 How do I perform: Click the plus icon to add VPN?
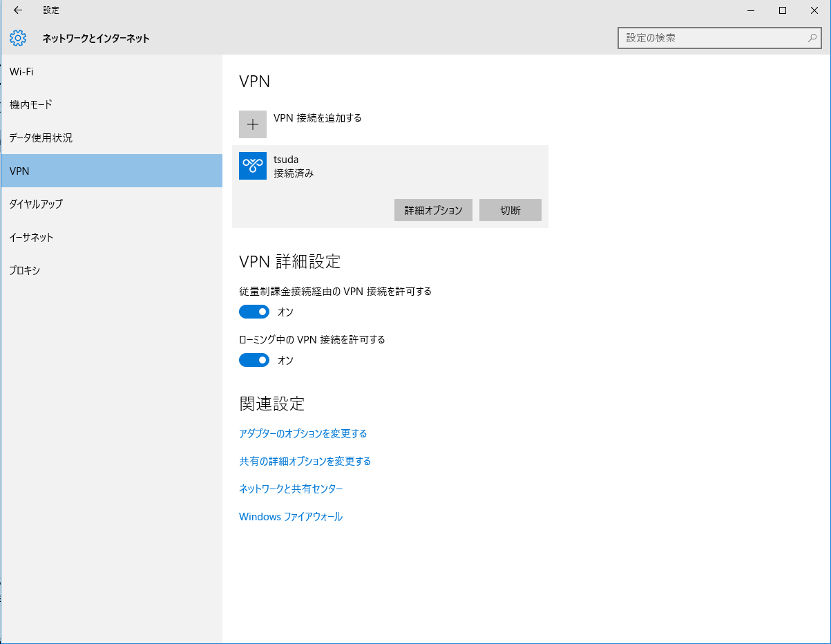[x=253, y=124]
